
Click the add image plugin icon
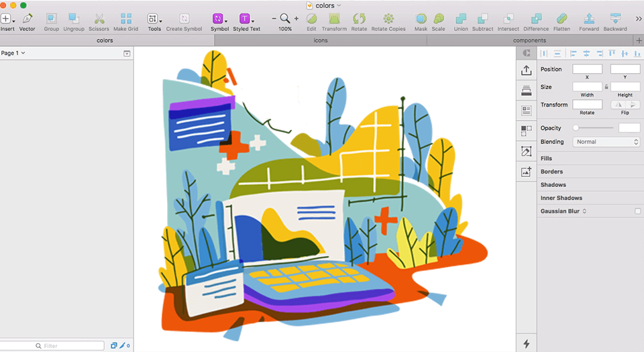527,172
